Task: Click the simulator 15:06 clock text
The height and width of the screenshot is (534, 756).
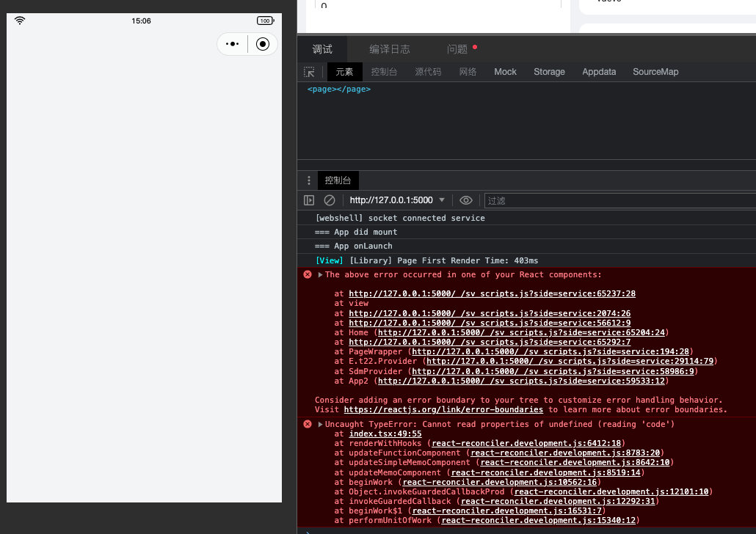Action: click(141, 21)
